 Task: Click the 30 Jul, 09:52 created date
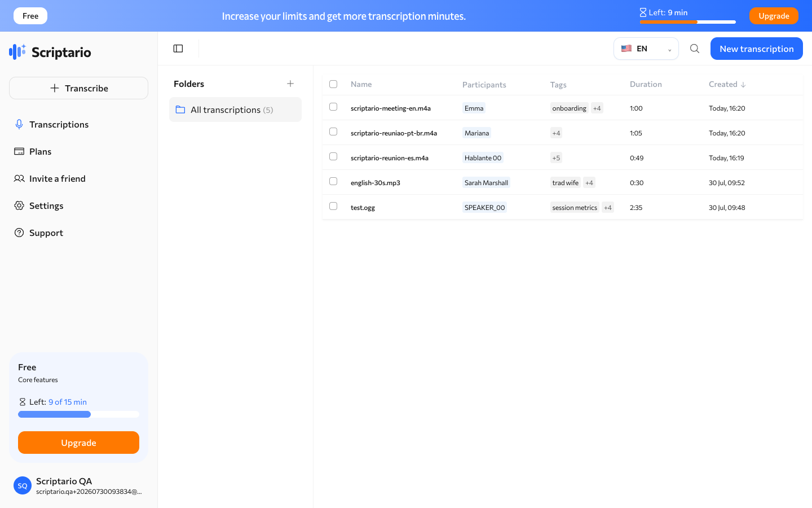(727, 183)
